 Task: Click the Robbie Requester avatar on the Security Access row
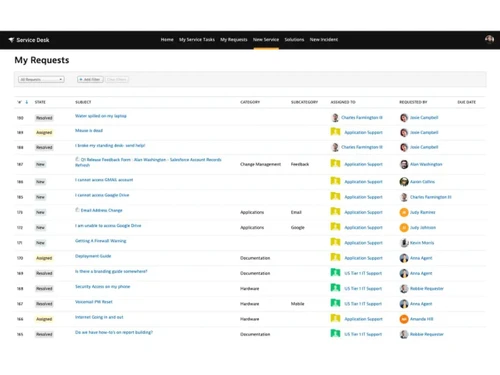coord(404,289)
